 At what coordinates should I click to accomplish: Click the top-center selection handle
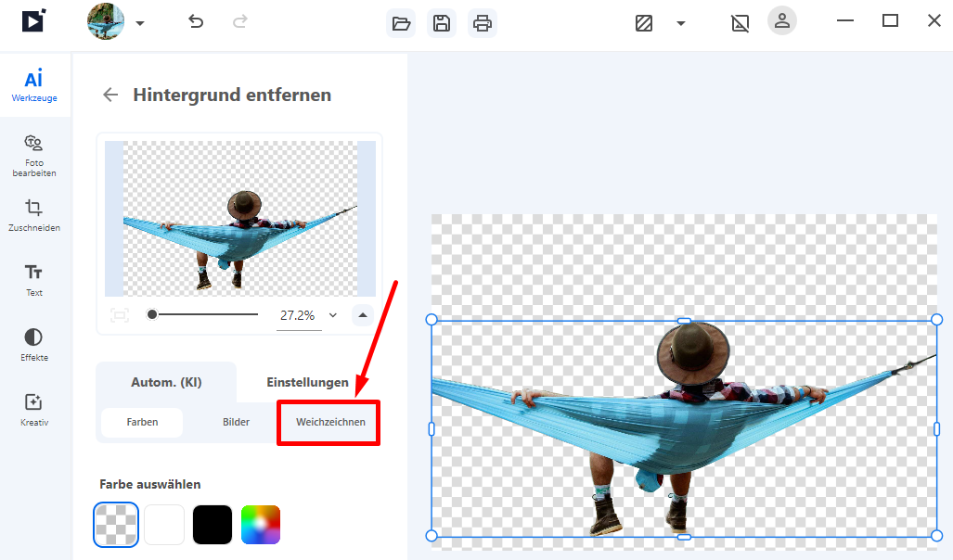pos(684,320)
